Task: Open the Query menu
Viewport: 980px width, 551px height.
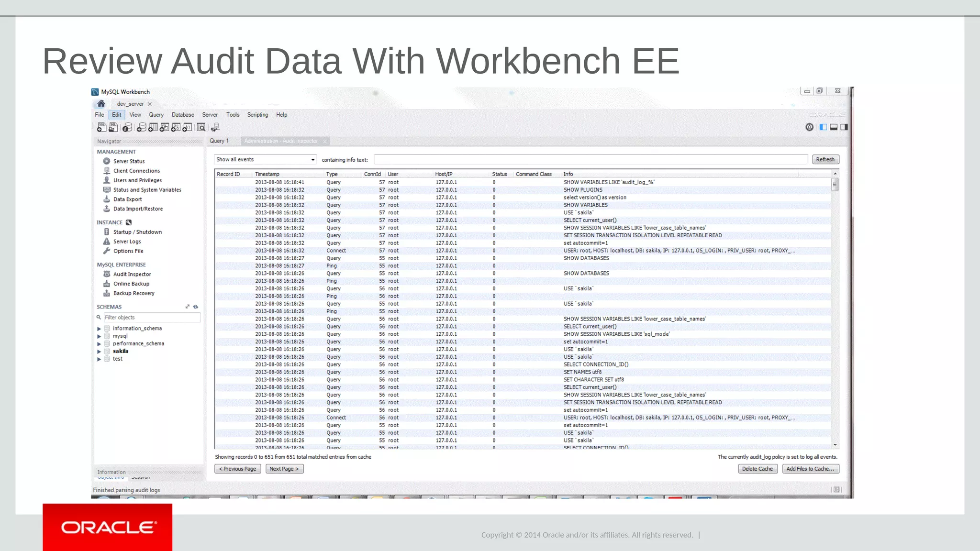Action: (156, 115)
